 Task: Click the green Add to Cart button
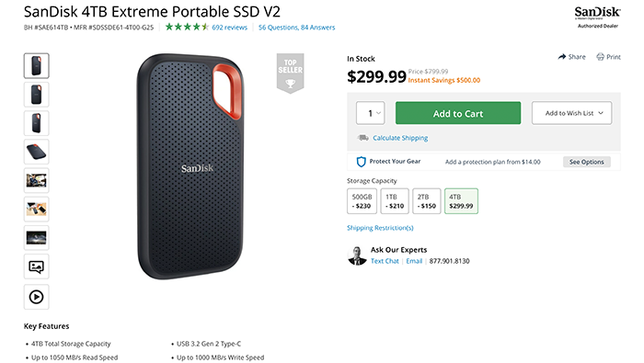458,113
